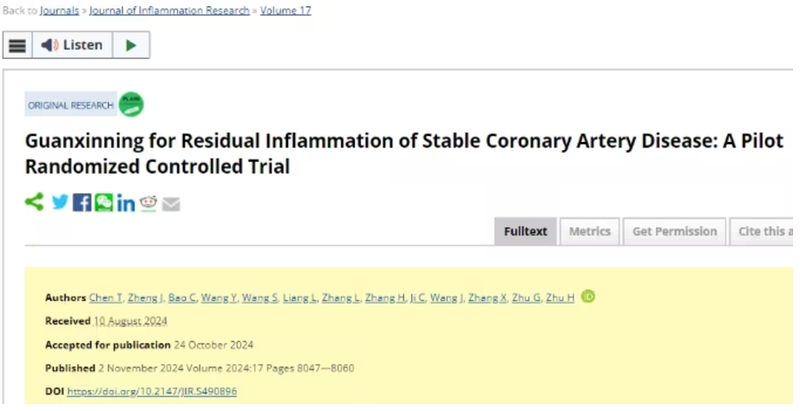Share article on Twitter
Viewport: 800px width, 411px height.
point(60,202)
